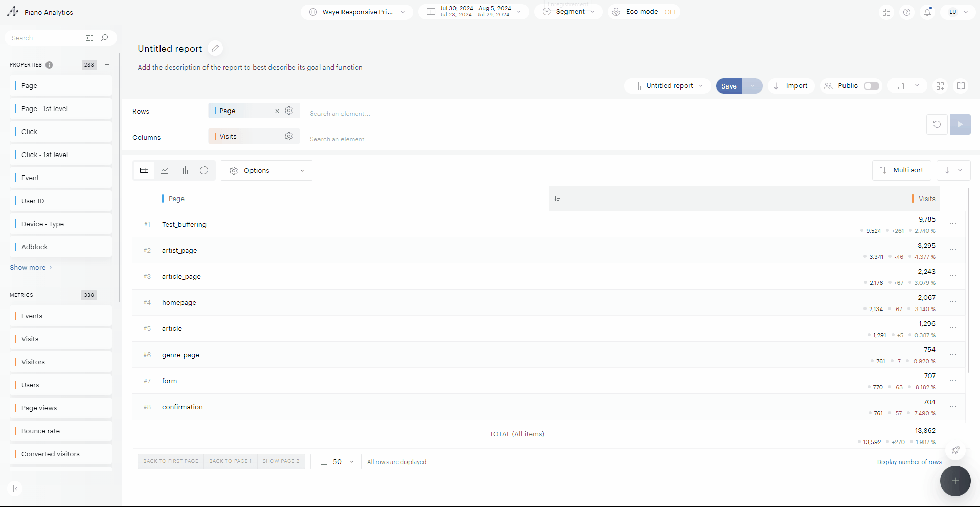Toggle Eco mode off switch

[x=670, y=12]
